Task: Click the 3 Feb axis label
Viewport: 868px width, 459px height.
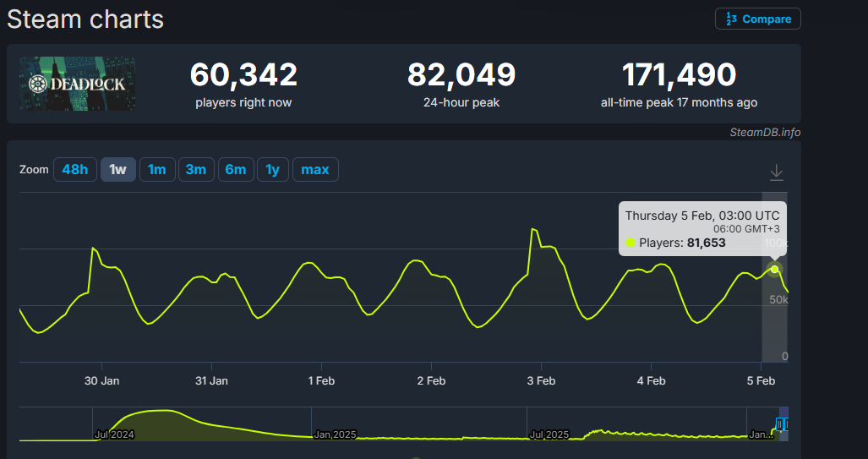Action: tap(541, 381)
